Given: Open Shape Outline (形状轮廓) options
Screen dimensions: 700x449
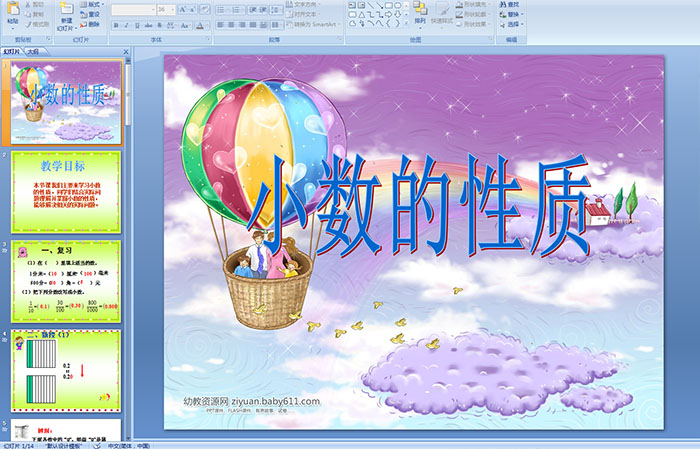Looking at the screenshot, I should pos(472,14).
